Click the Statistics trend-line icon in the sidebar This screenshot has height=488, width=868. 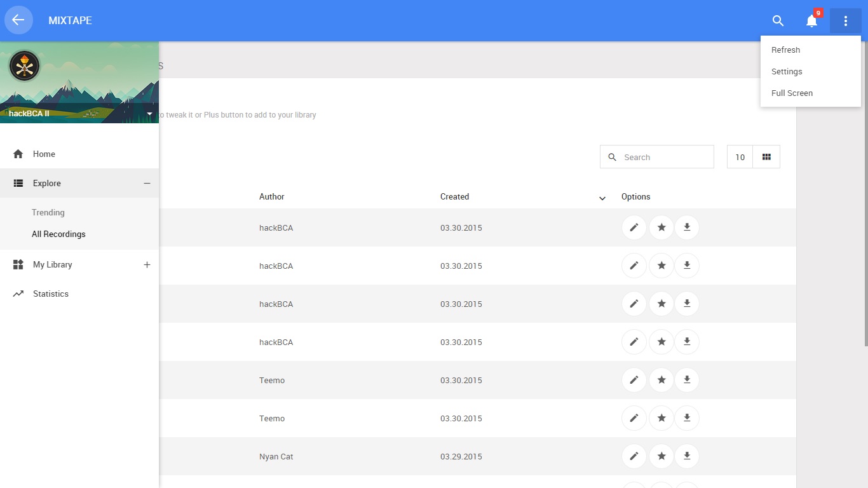click(18, 294)
